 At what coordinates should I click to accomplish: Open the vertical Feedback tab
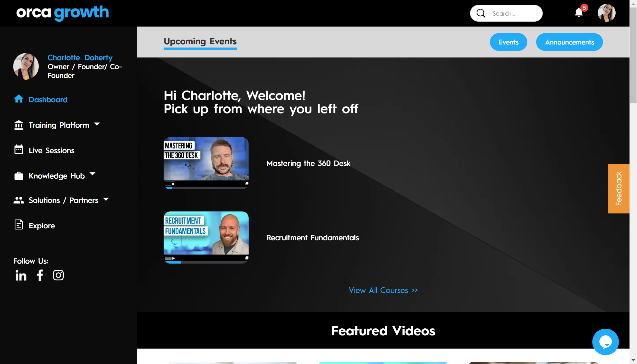point(619,189)
